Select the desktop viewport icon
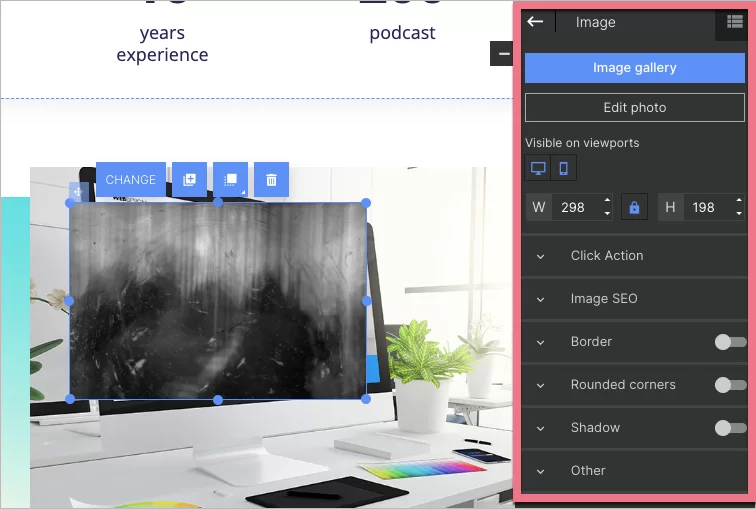 point(538,168)
